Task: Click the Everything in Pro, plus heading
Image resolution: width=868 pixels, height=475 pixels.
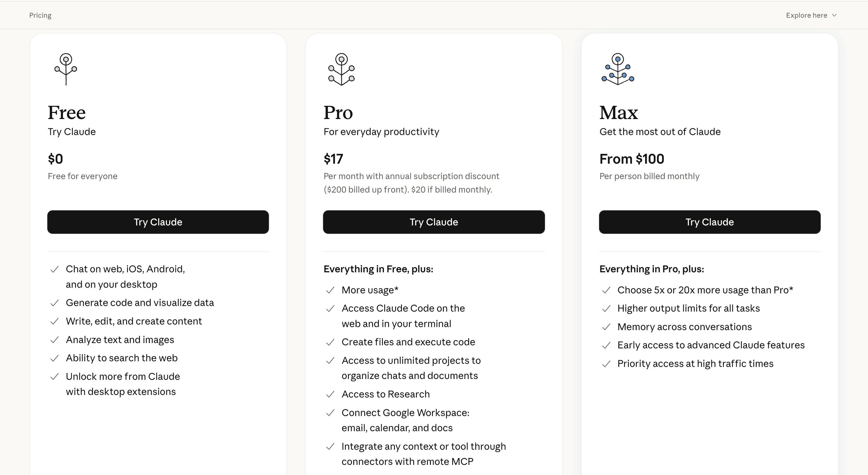Action: [651, 269]
